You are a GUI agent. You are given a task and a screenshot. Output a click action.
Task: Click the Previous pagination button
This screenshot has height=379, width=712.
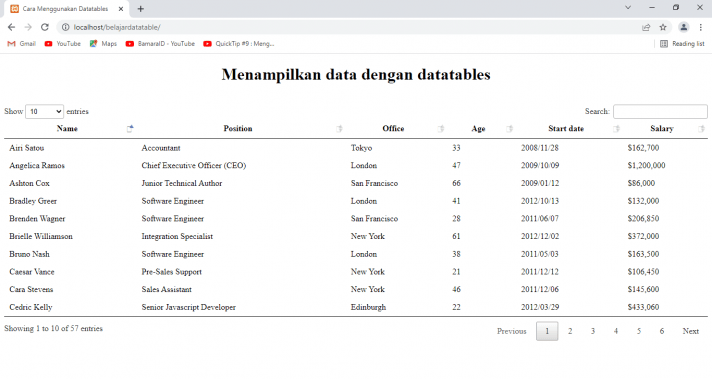(x=512, y=331)
